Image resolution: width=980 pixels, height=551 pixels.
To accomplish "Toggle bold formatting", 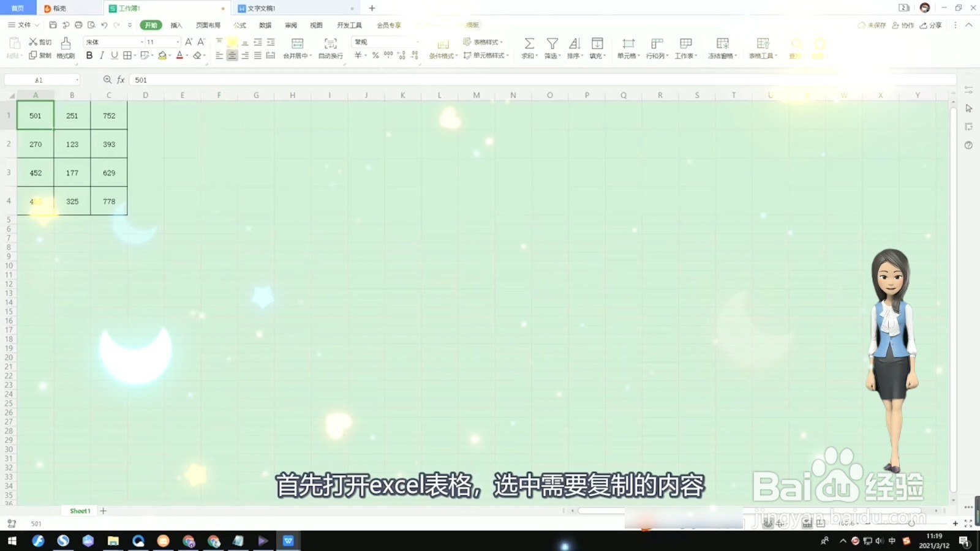I will [89, 55].
